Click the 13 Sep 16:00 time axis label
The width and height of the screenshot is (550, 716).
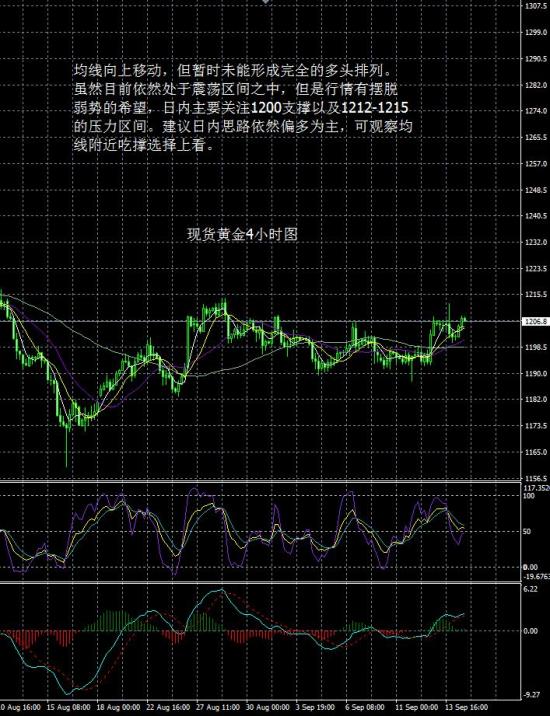pyautogui.click(x=466, y=708)
